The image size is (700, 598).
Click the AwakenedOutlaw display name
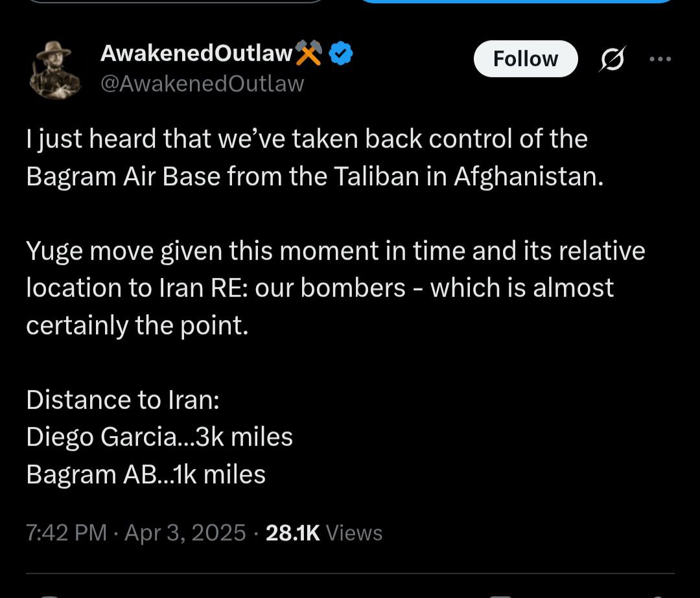[x=196, y=54]
